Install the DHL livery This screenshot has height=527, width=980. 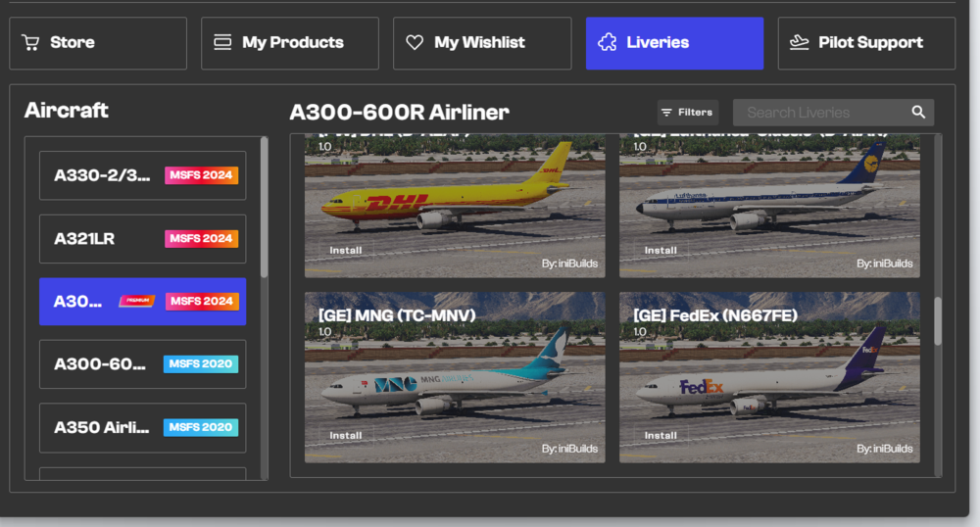(x=346, y=251)
